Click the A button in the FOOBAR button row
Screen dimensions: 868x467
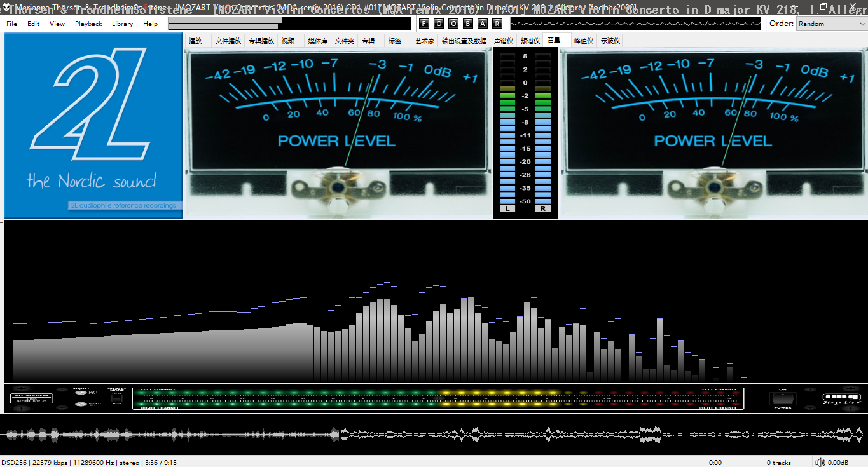tap(483, 24)
